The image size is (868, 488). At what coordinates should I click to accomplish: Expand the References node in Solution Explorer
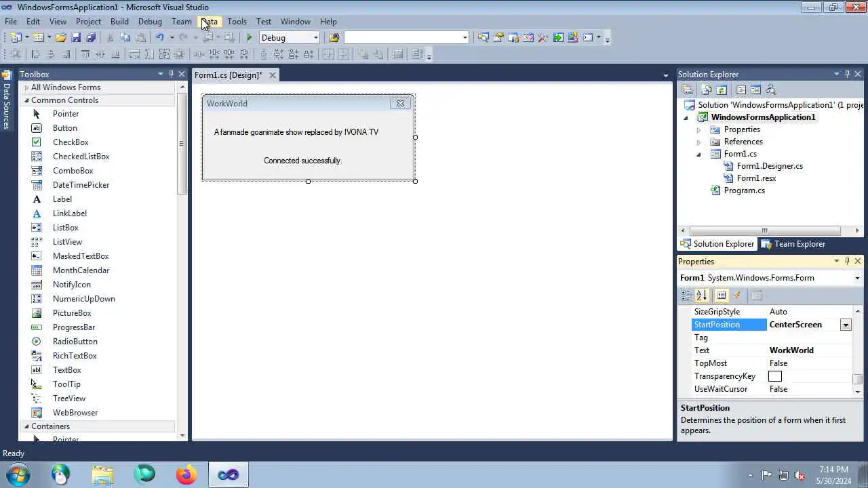698,142
